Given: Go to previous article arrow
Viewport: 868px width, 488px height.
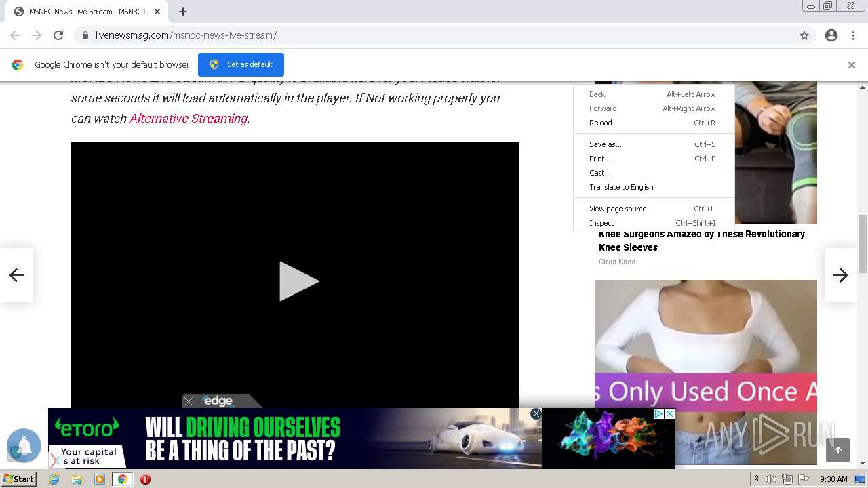Looking at the screenshot, I should (x=16, y=274).
